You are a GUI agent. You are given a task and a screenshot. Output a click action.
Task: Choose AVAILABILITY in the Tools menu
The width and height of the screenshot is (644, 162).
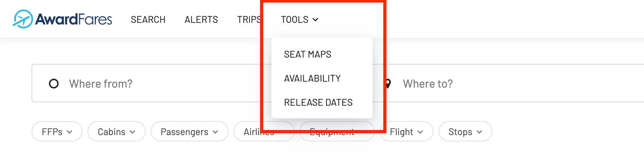pos(312,79)
